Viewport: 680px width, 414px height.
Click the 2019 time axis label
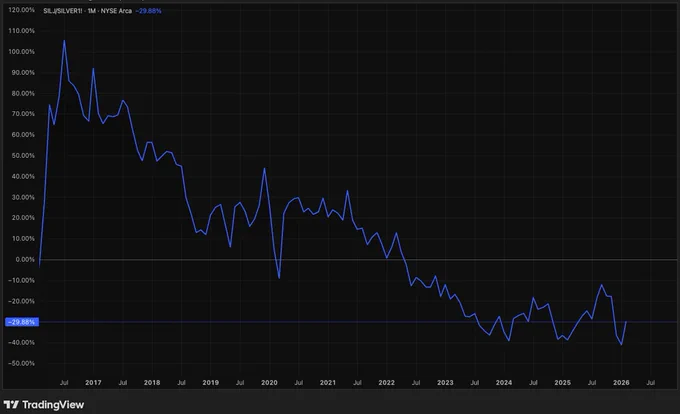tap(211, 382)
